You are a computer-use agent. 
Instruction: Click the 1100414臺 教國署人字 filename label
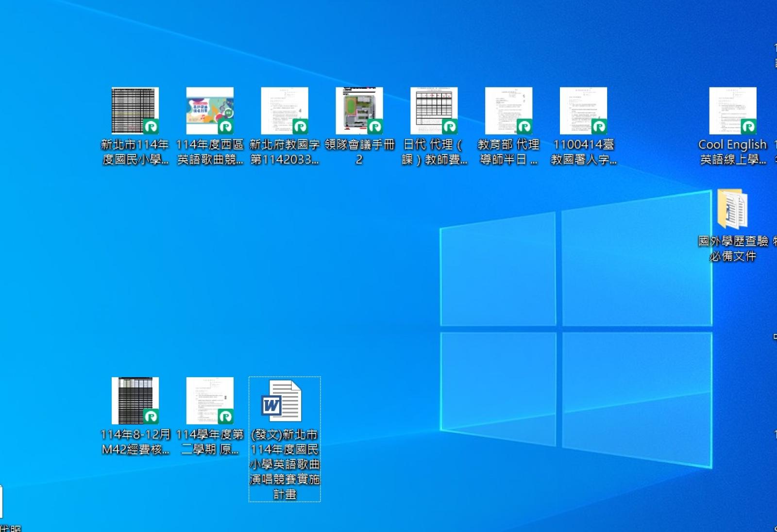click(x=583, y=151)
